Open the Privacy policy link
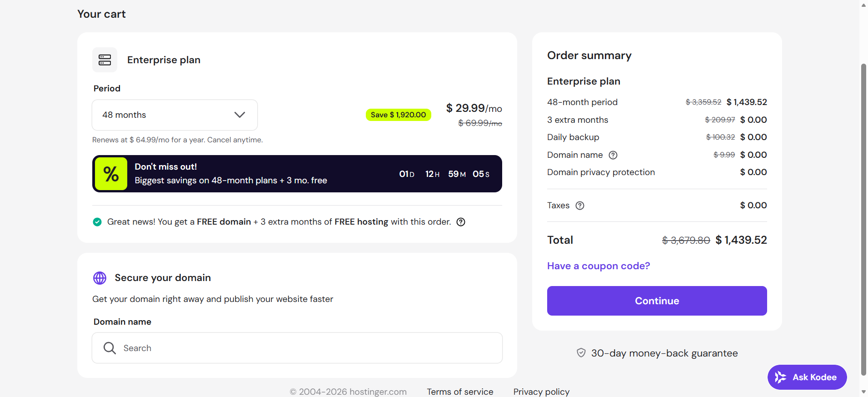868x397 pixels. (541, 392)
